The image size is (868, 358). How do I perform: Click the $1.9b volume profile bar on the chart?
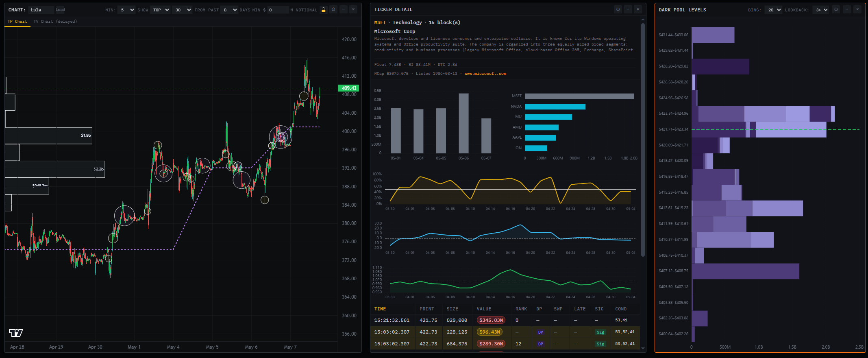(x=48, y=135)
